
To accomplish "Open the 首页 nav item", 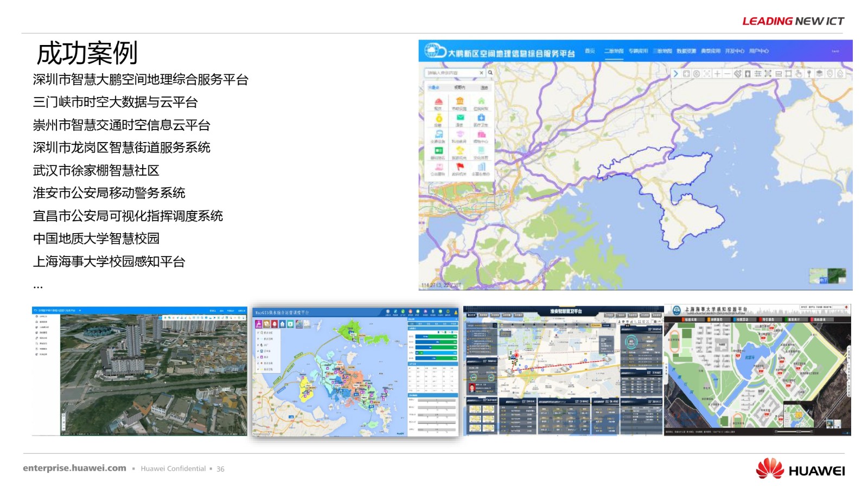I will [x=590, y=51].
